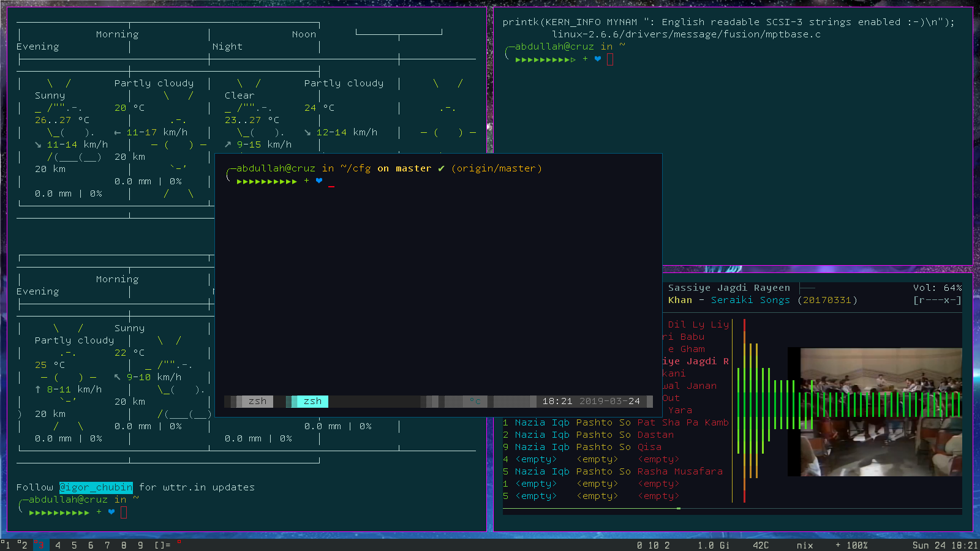Click the 18:21 time in tmux status bar
This screenshot has width=980, height=551.
(557, 401)
